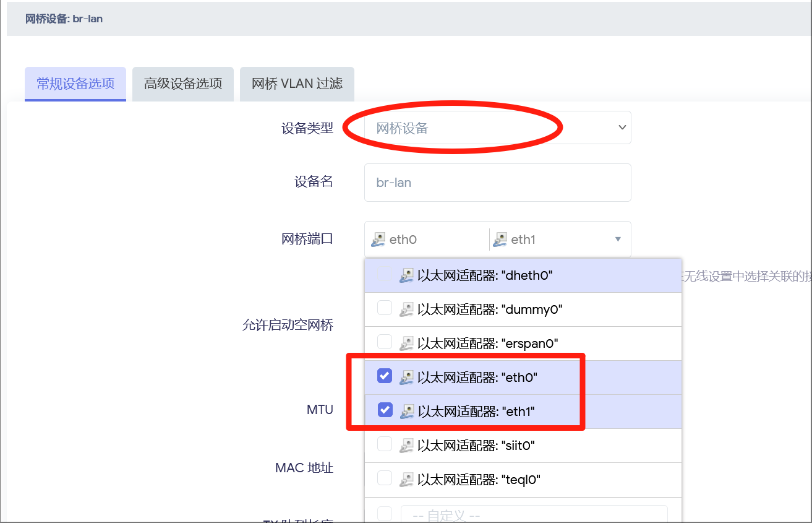Click the ethernet icon next to dummy0
This screenshot has width=812, height=523.
click(406, 309)
